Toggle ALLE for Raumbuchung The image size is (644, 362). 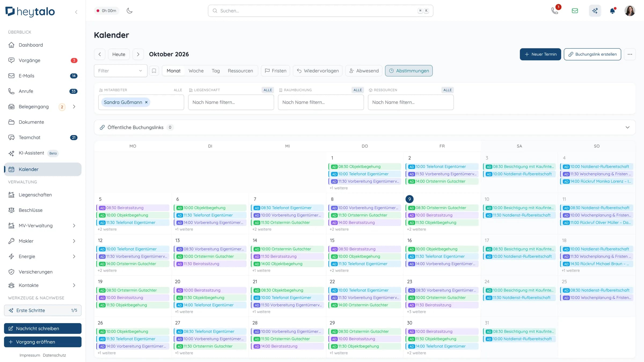coord(357,90)
